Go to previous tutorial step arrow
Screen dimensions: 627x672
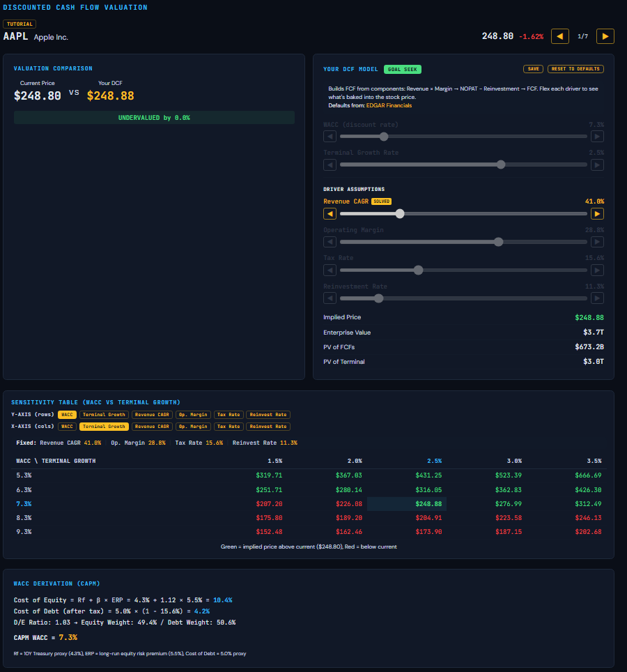[x=559, y=36]
